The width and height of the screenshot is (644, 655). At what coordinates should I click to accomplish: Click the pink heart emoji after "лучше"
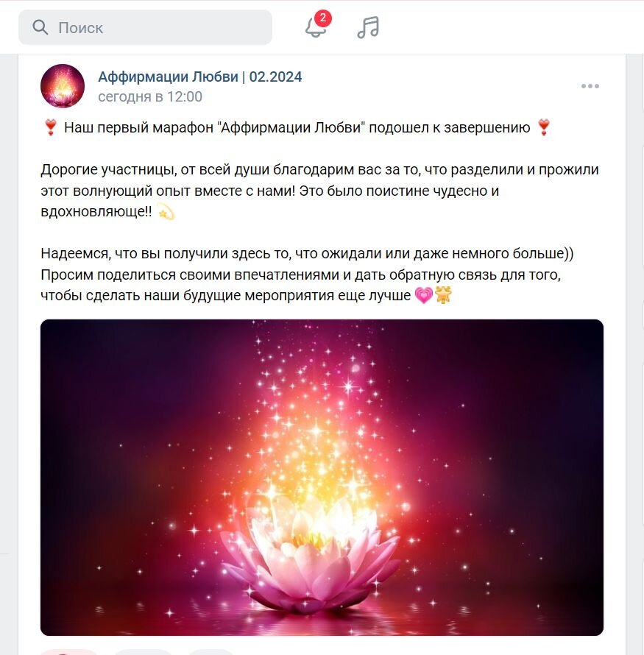pyautogui.click(x=423, y=295)
